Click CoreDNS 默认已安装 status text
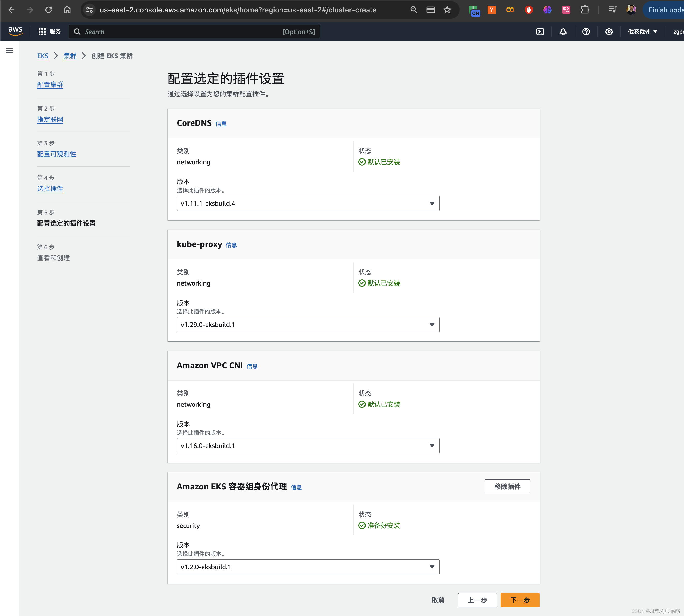The height and width of the screenshot is (616, 684). (x=384, y=162)
